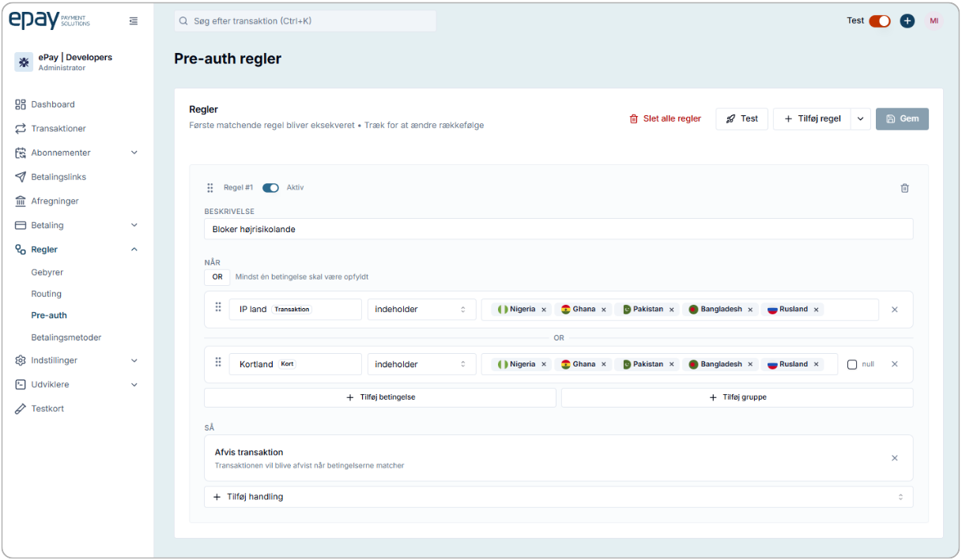Remove Rusland from the Kortland condition
This screenshot has height=560, width=962.
[x=817, y=365]
